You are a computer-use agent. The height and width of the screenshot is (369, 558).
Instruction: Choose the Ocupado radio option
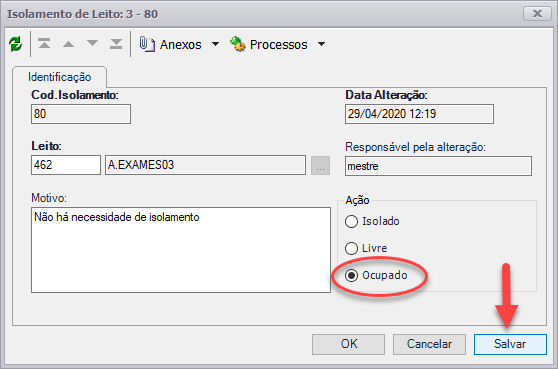pos(351,275)
